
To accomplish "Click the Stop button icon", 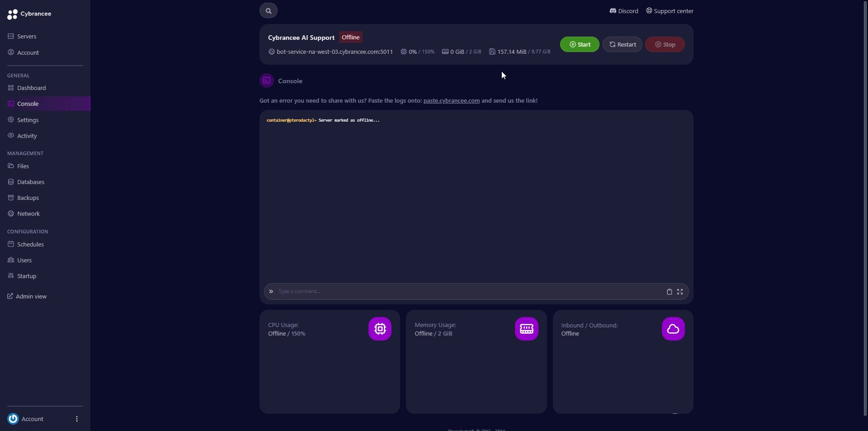I will click(x=658, y=44).
